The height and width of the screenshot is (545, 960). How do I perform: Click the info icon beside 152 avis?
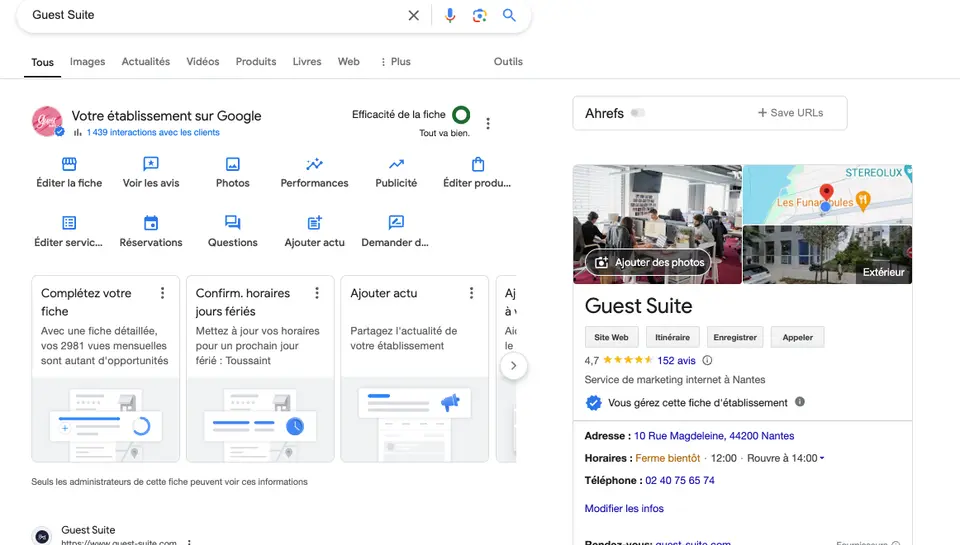pos(707,361)
